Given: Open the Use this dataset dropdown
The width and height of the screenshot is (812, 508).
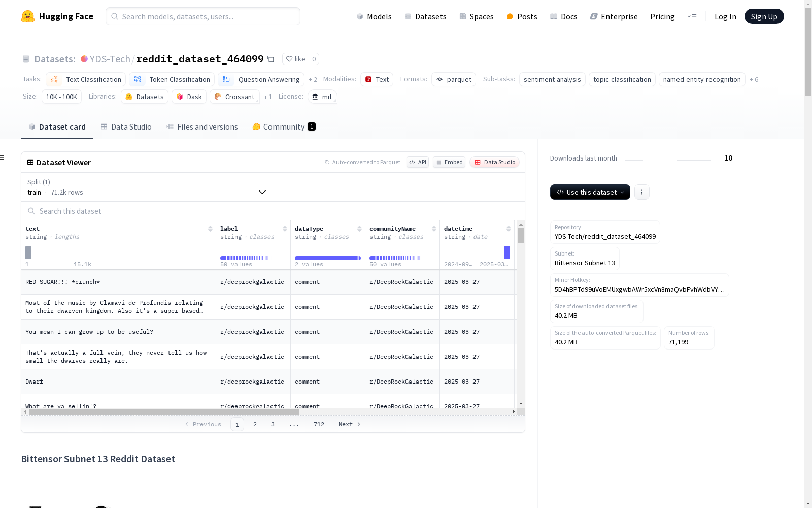Looking at the screenshot, I should 590,192.
